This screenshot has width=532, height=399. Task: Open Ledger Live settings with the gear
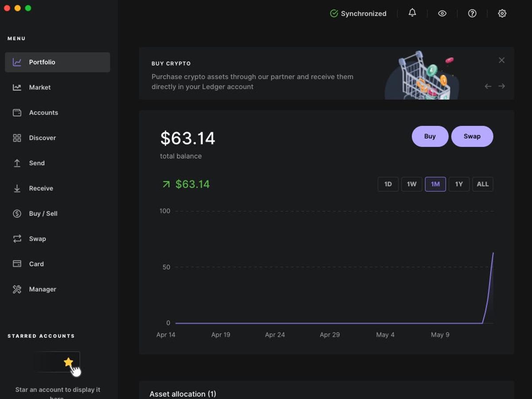point(502,13)
